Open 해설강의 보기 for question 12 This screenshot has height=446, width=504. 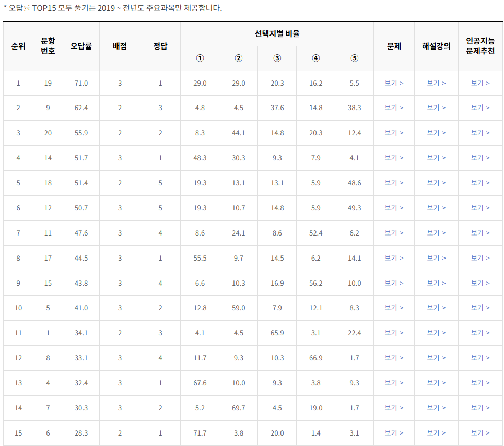(436, 208)
